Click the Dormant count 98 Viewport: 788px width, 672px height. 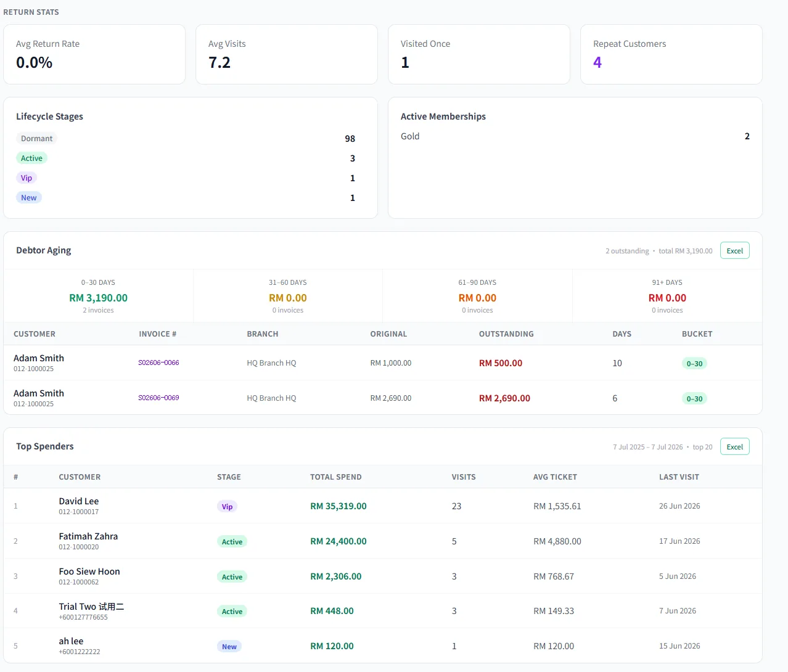click(350, 139)
